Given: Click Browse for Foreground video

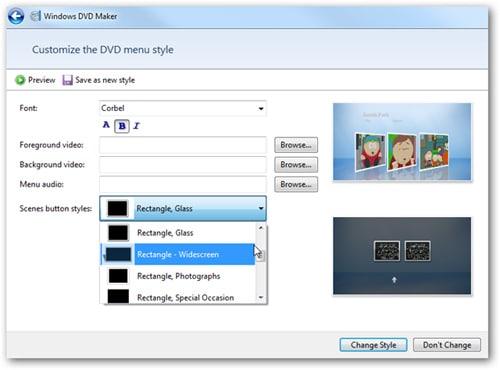Looking at the screenshot, I should pyautogui.click(x=296, y=145).
